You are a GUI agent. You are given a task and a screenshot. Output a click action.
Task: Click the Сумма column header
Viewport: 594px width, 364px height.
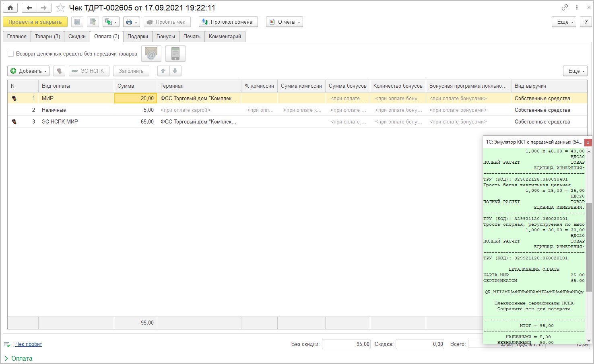pos(136,86)
